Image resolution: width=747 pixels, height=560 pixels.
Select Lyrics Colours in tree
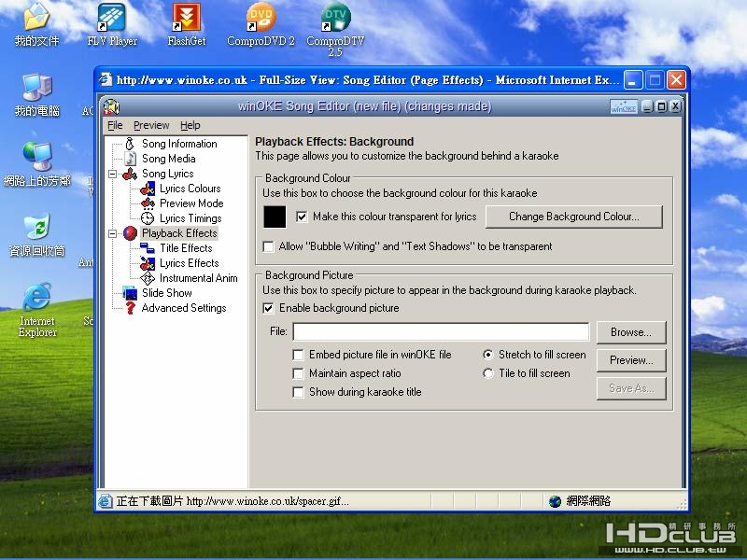(190, 189)
